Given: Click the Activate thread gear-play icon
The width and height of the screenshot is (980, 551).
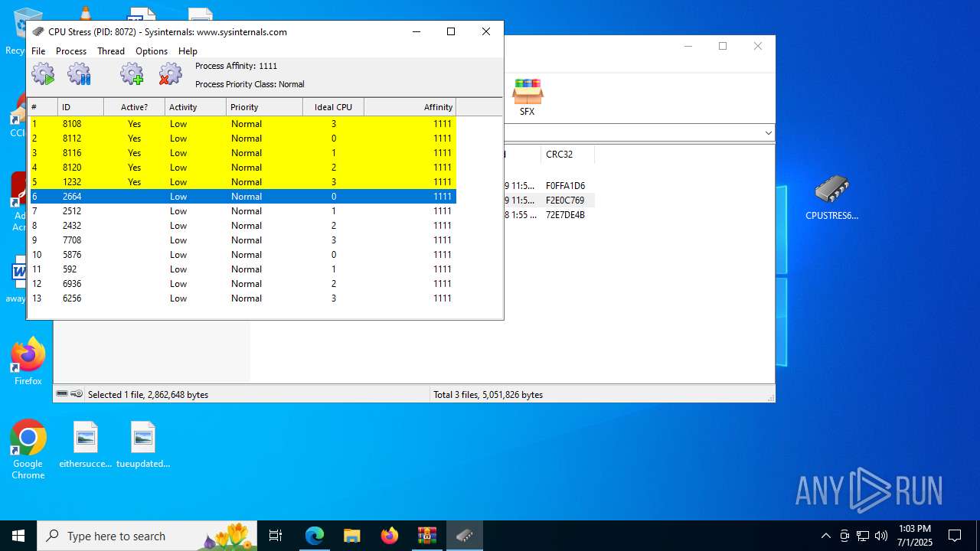Looking at the screenshot, I should [x=43, y=74].
